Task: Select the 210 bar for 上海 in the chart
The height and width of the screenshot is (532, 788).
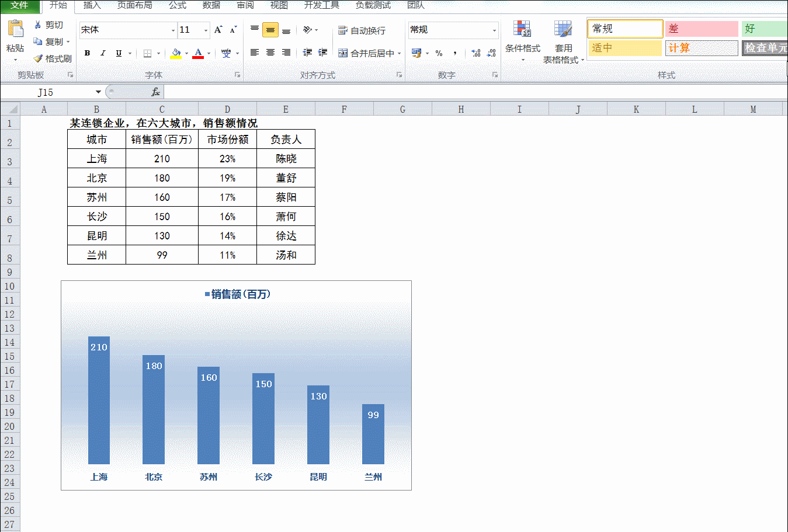Action: 99,400
